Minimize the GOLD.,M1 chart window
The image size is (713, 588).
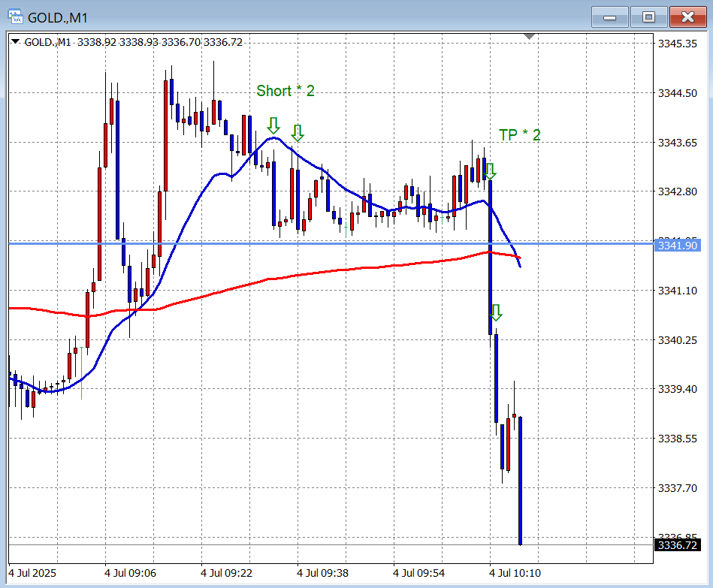(610, 17)
